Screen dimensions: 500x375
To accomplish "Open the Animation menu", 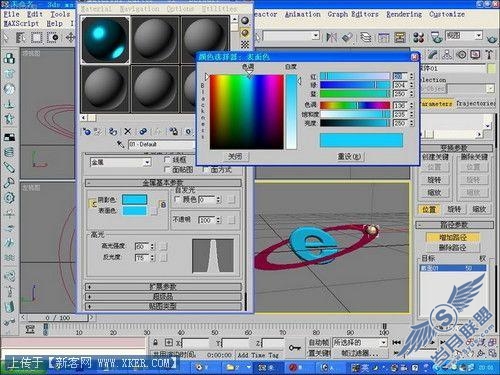I will (302, 14).
